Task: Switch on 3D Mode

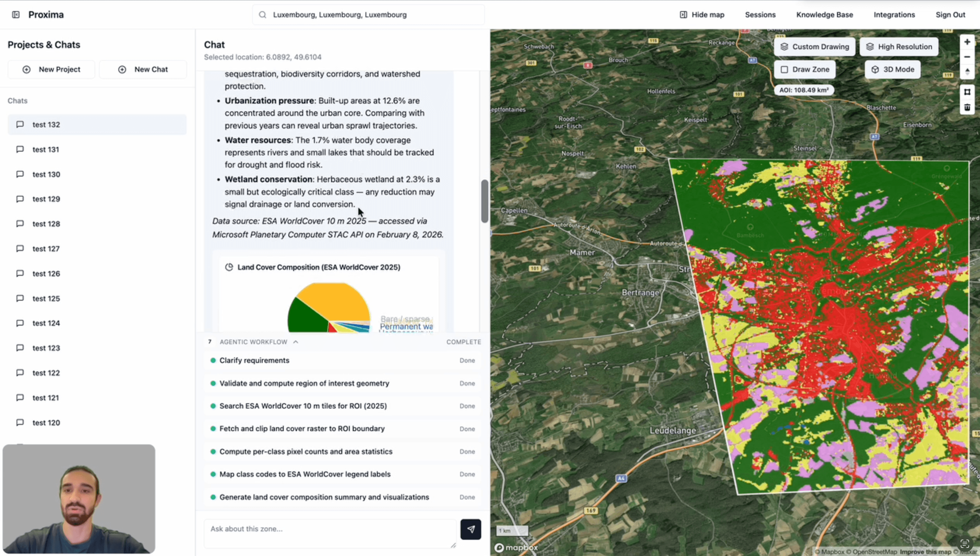Action: coord(892,69)
